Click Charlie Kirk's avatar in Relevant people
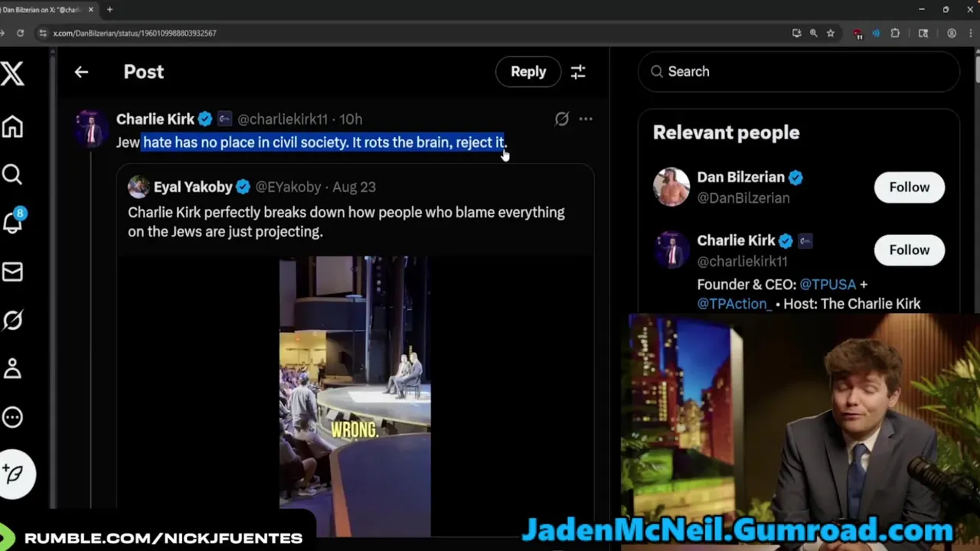Image resolution: width=980 pixels, height=551 pixels. [671, 249]
